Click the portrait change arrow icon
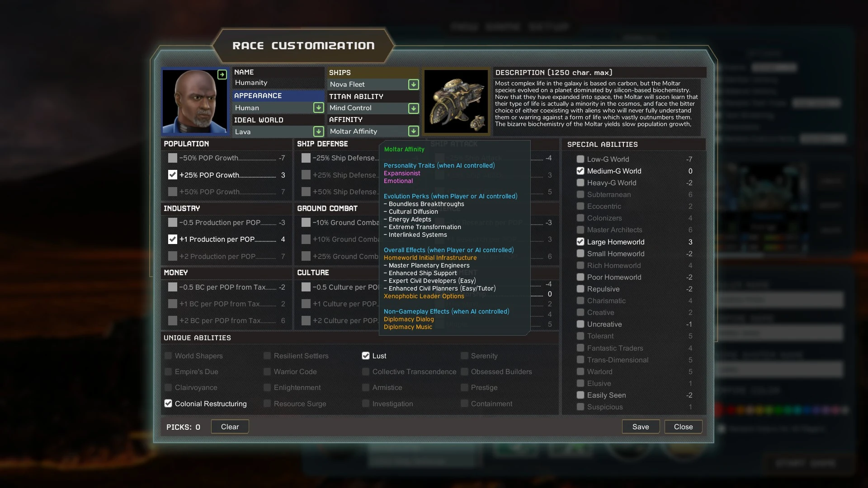Screen dimensions: 868x488 222,75
